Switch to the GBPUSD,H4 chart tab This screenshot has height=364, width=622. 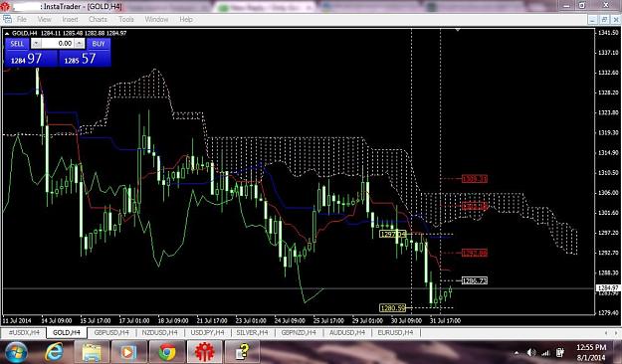[x=111, y=332]
